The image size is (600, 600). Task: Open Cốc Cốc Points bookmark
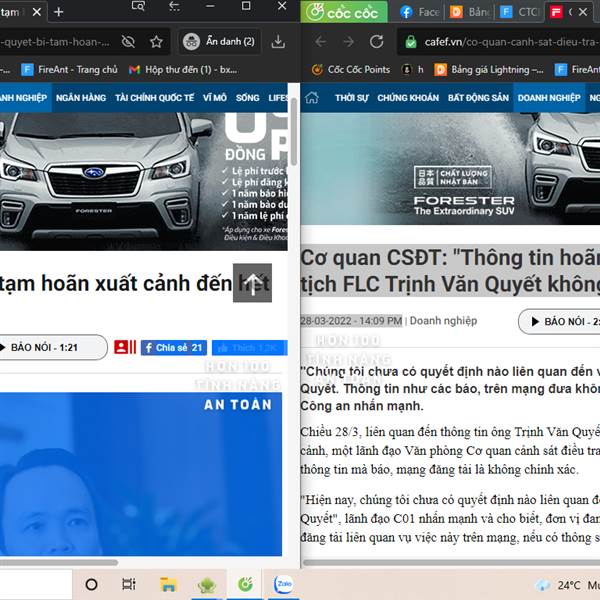click(x=351, y=70)
